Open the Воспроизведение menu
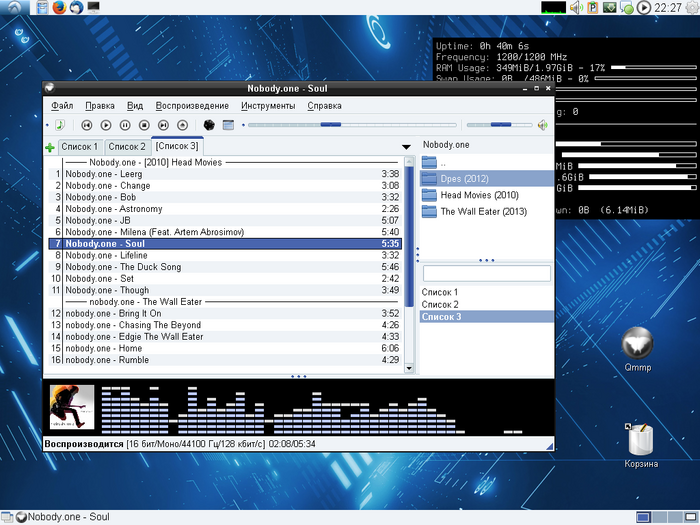The image size is (700, 525). point(192,105)
